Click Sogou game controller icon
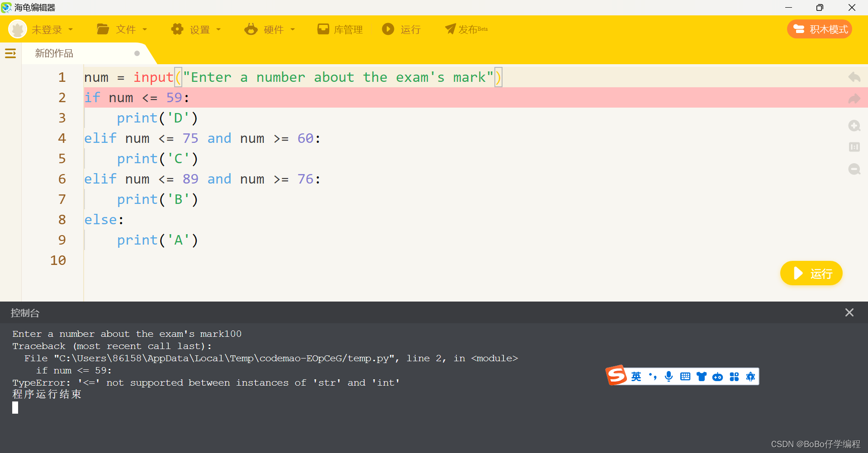 [717, 377]
